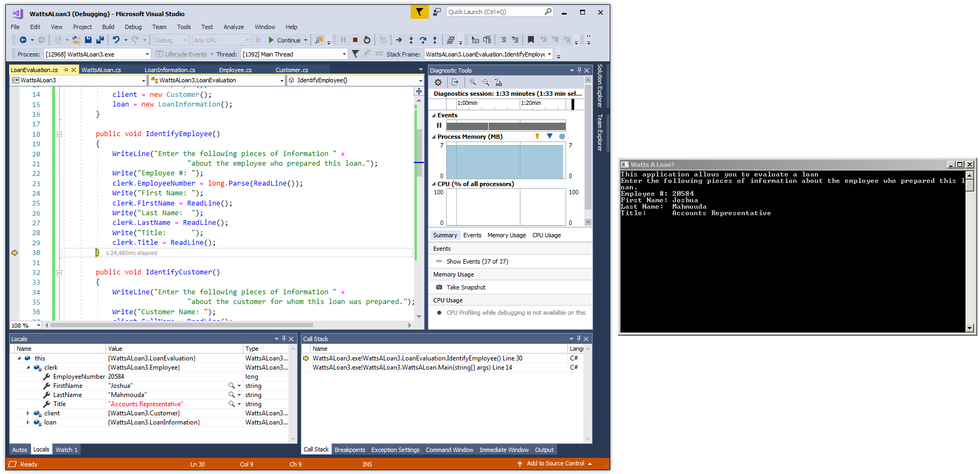Pause the Events track in Diagnostic Tools
The image size is (980, 474).
pos(439,125)
